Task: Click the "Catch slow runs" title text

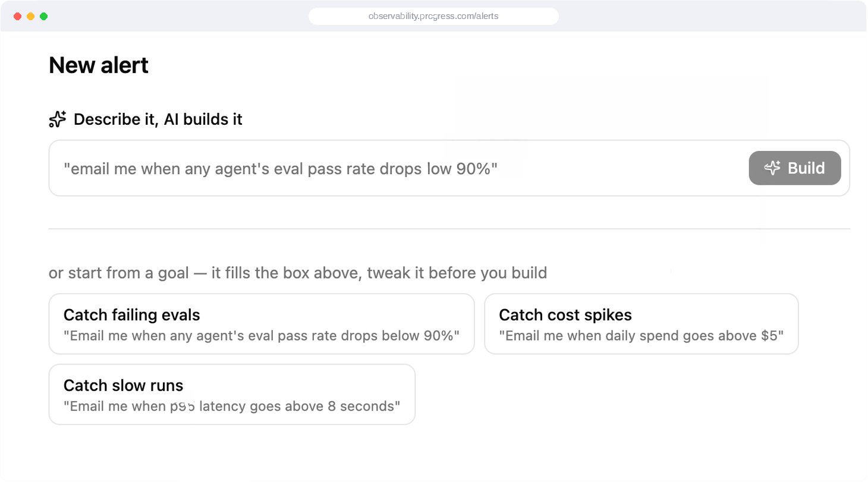Action: [x=124, y=386]
